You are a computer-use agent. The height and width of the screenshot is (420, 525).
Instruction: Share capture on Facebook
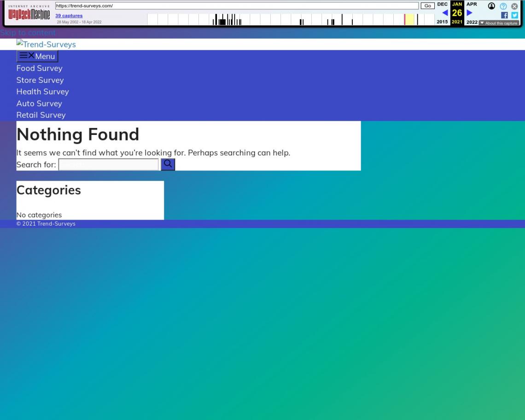tap(504, 15)
